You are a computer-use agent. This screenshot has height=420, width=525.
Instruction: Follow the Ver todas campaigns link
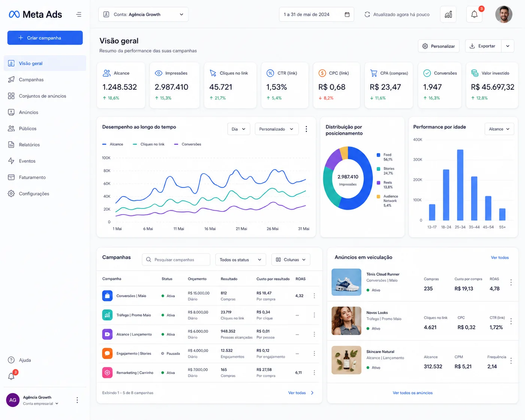pyautogui.click(x=301, y=393)
